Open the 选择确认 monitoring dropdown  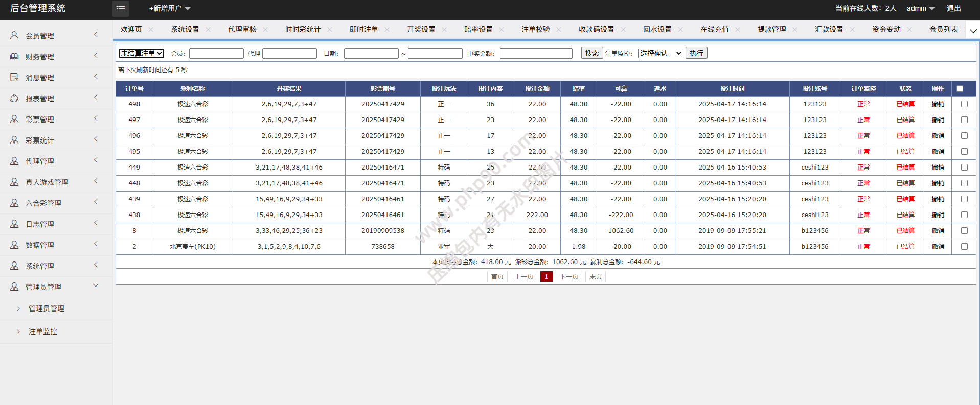660,53
